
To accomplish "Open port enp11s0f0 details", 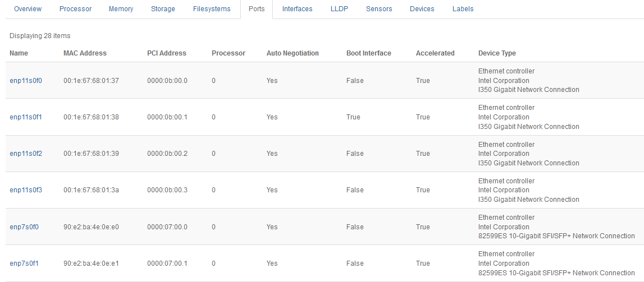I will pyautogui.click(x=26, y=81).
